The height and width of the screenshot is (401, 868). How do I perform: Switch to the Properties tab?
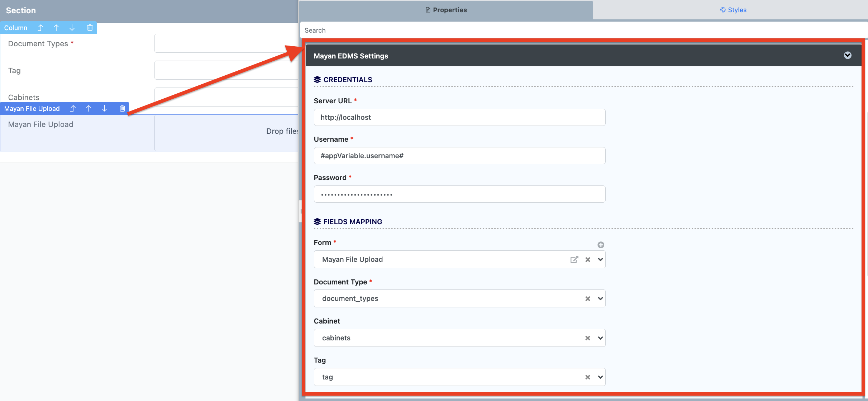[x=446, y=10]
